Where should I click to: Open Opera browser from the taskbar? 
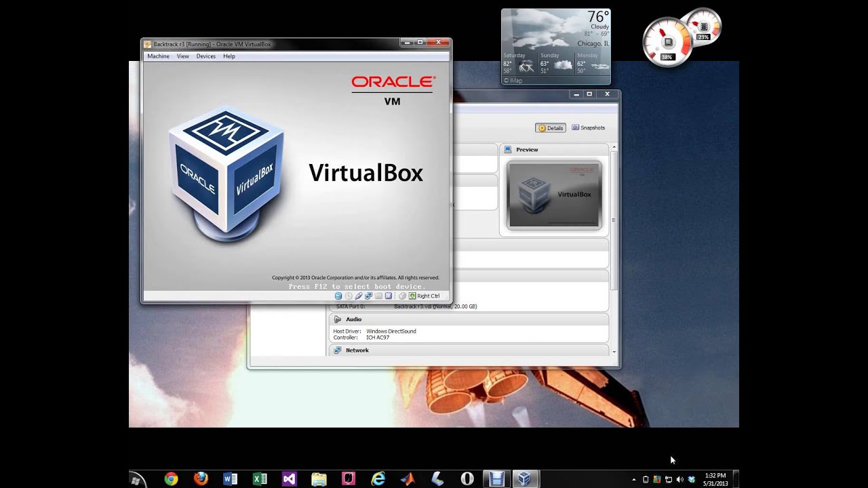467,479
